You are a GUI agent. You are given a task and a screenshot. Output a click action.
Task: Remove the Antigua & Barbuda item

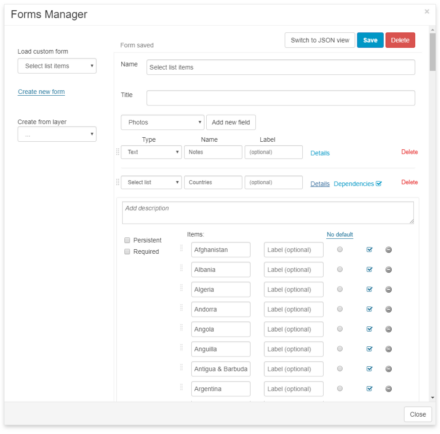(388, 369)
